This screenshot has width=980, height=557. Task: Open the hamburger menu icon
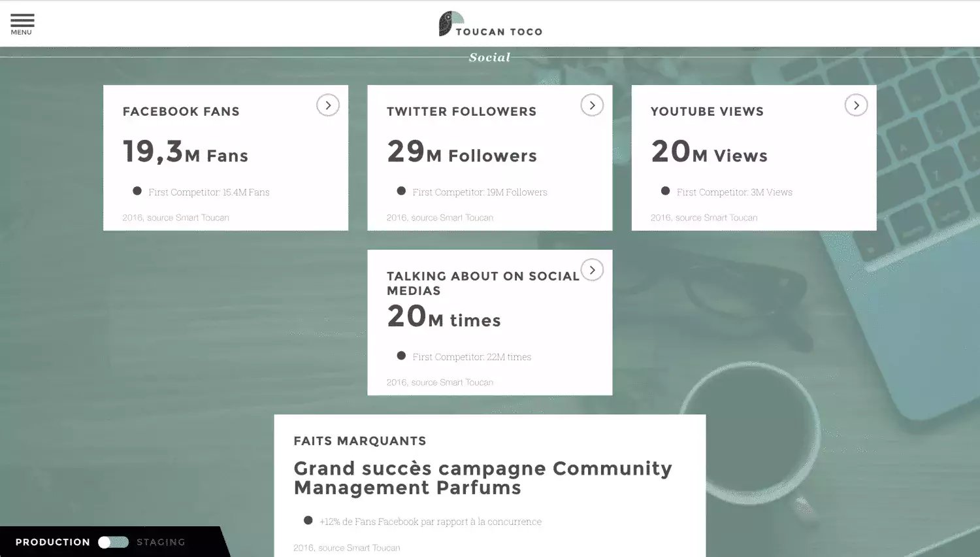click(22, 20)
